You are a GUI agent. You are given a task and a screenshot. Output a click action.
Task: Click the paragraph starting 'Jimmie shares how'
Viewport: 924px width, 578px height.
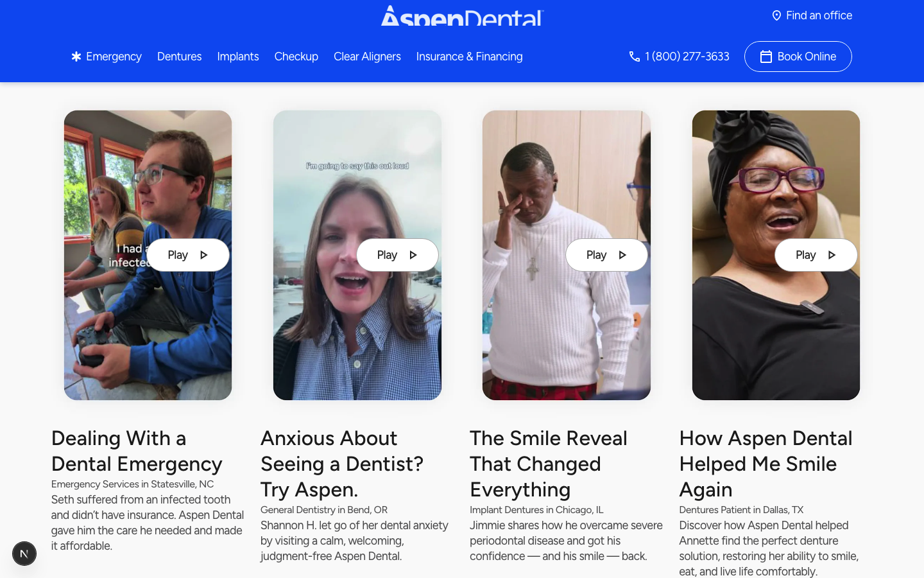click(x=566, y=541)
